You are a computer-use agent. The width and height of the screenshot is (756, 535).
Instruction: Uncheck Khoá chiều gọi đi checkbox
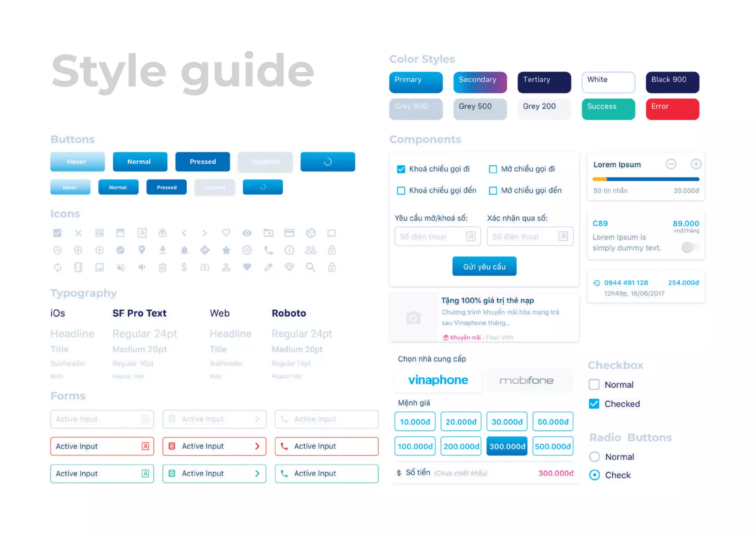401,169
